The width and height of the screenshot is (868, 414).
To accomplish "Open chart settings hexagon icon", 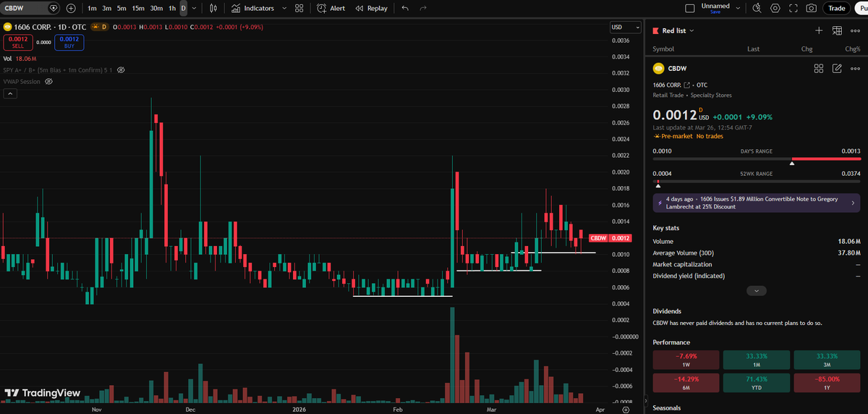I will pos(775,8).
